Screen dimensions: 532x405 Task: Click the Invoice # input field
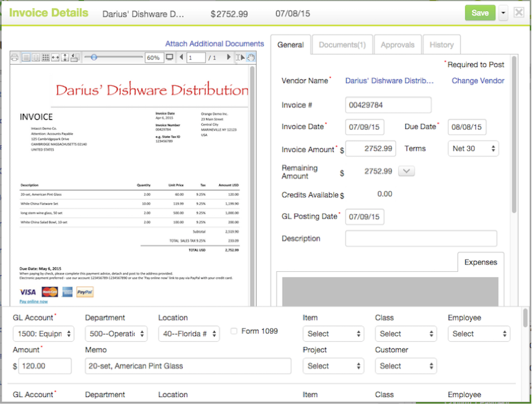coord(388,105)
